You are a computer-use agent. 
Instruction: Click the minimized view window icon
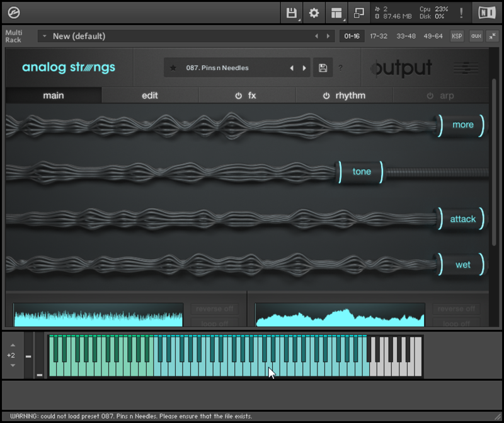pyautogui.click(x=358, y=13)
